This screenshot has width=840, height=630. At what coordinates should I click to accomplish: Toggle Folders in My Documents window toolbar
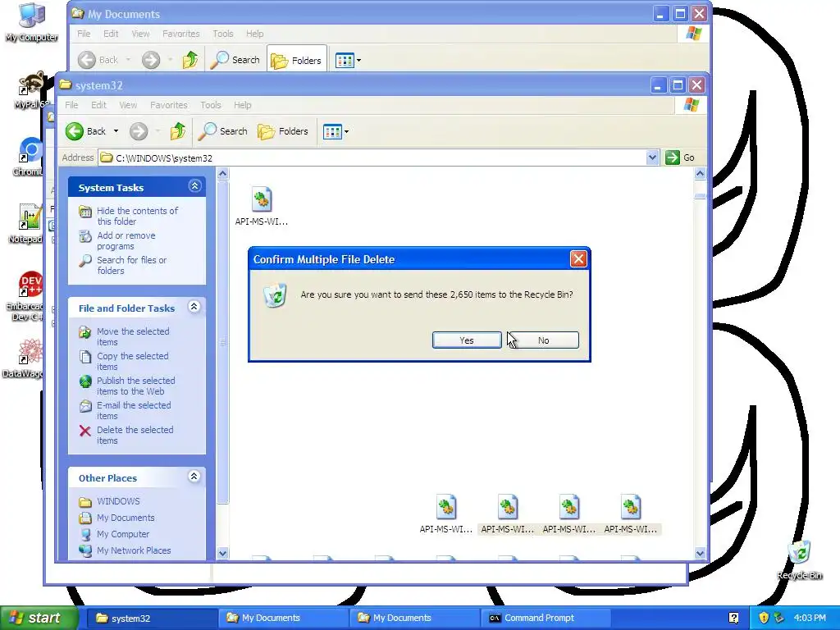296,60
